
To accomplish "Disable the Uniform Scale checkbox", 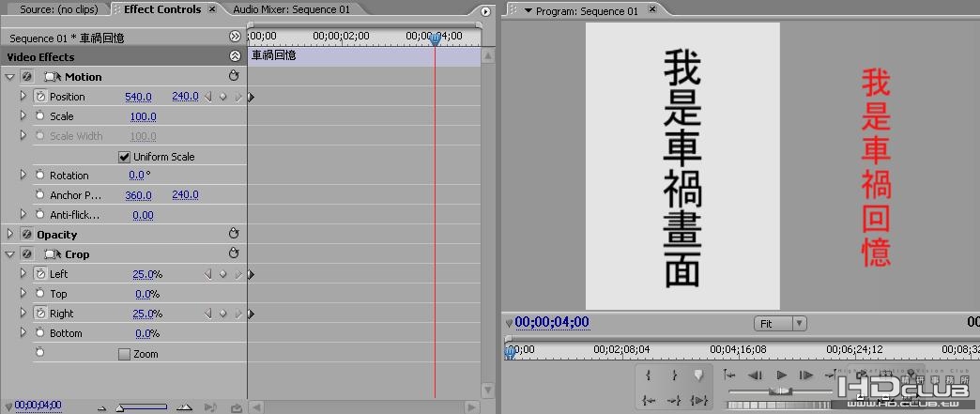I will tap(124, 157).
